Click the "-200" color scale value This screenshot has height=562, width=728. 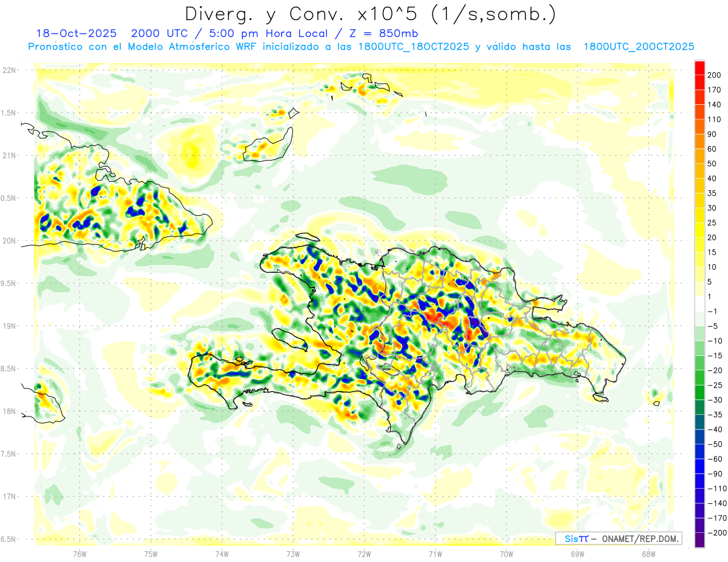coord(717,533)
